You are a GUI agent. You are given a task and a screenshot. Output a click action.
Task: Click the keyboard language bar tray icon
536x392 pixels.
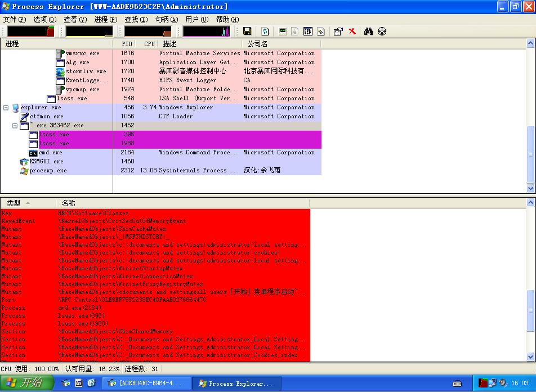point(457,384)
